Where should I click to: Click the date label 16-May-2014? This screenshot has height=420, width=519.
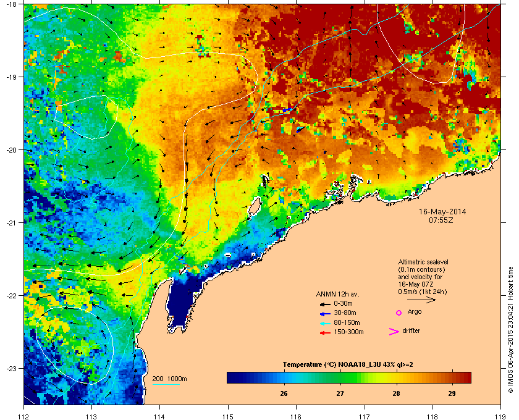[442, 211]
